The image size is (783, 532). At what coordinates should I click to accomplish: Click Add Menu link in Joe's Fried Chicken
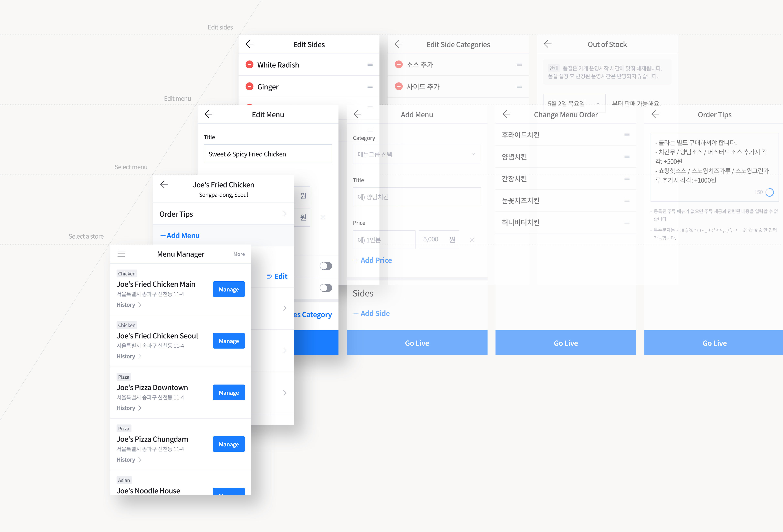point(180,236)
